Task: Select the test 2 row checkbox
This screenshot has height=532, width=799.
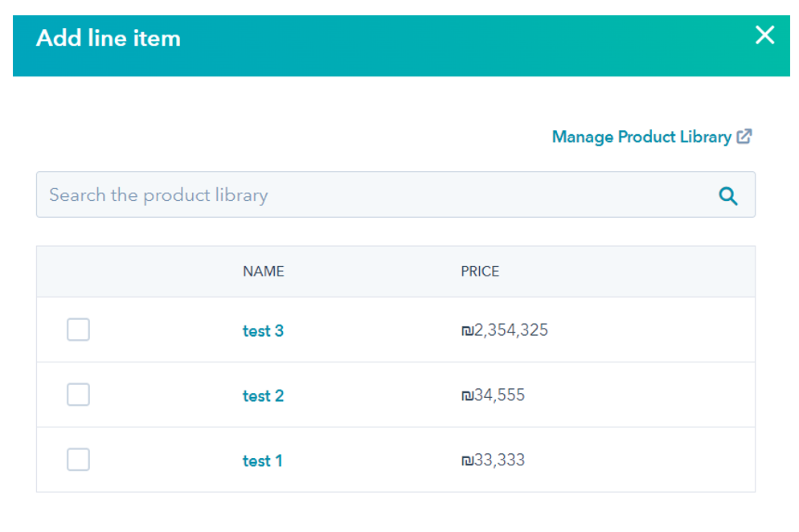Action: coord(78,395)
